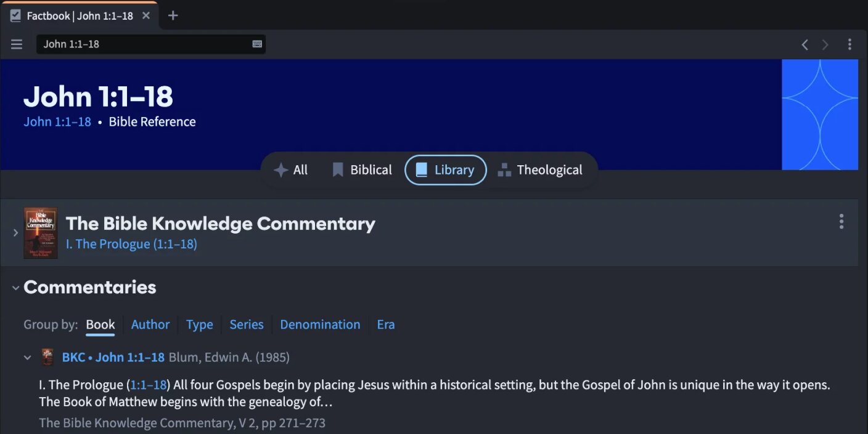Group commentaries by Author

coord(150,324)
